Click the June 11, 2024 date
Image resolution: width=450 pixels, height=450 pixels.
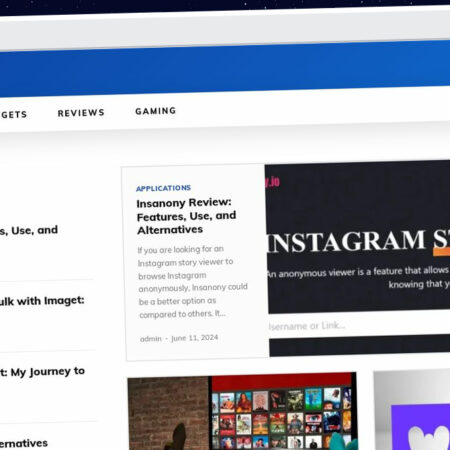(x=195, y=338)
